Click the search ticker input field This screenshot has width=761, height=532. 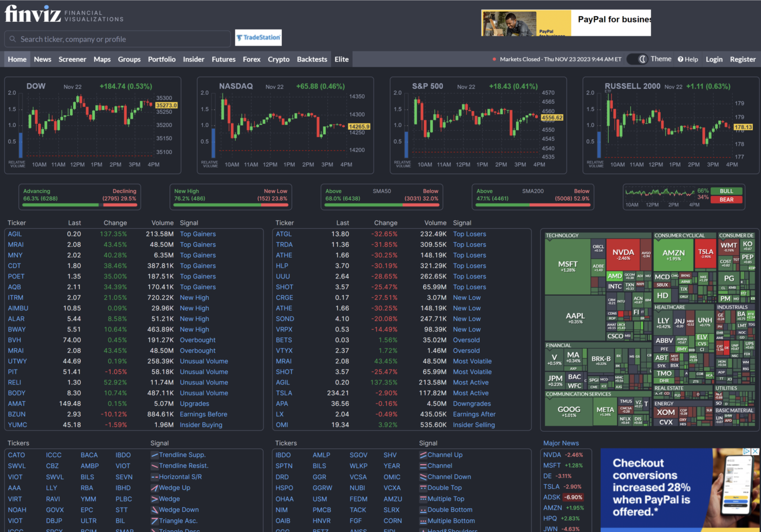[x=115, y=38]
